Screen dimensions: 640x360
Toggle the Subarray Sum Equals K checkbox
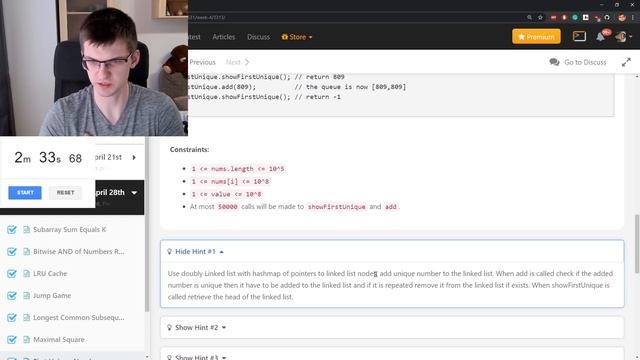(12, 229)
